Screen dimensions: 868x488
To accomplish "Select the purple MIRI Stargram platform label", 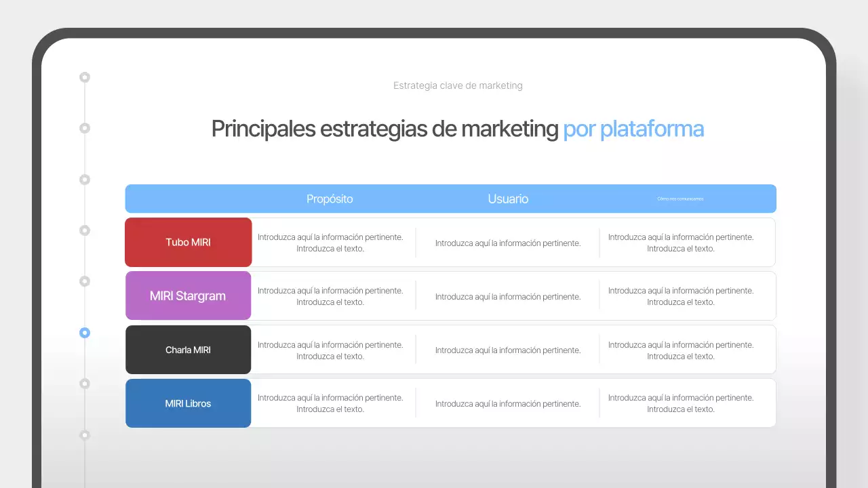I will tap(188, 296).
